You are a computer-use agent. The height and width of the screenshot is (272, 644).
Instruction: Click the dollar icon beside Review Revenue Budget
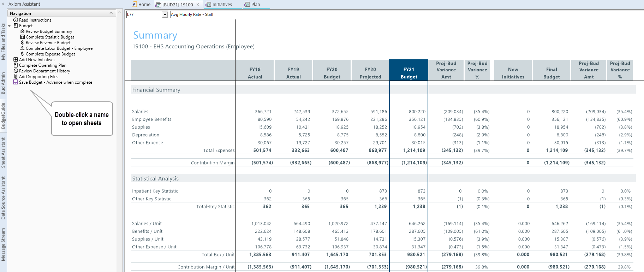pyautogui.click(x=22, y=43)
